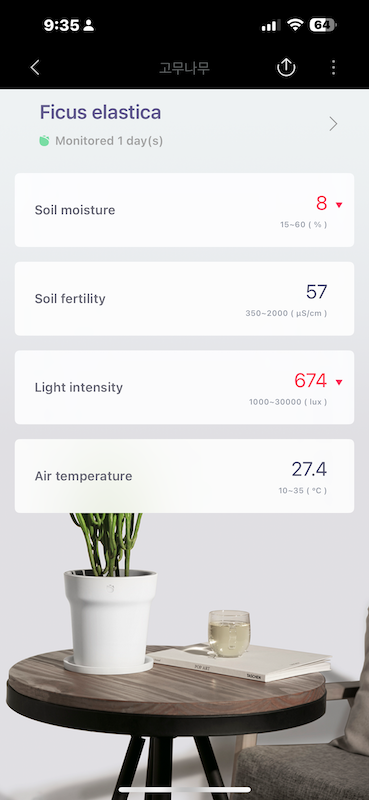The height and width of the screenshot is (800, 369).
Task: Tap the green monitored plant icon
Action: click(x=44, y=140)
